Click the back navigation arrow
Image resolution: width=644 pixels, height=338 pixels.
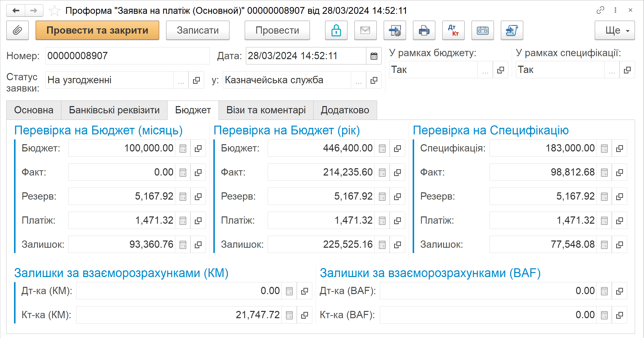tap(16, 11)
